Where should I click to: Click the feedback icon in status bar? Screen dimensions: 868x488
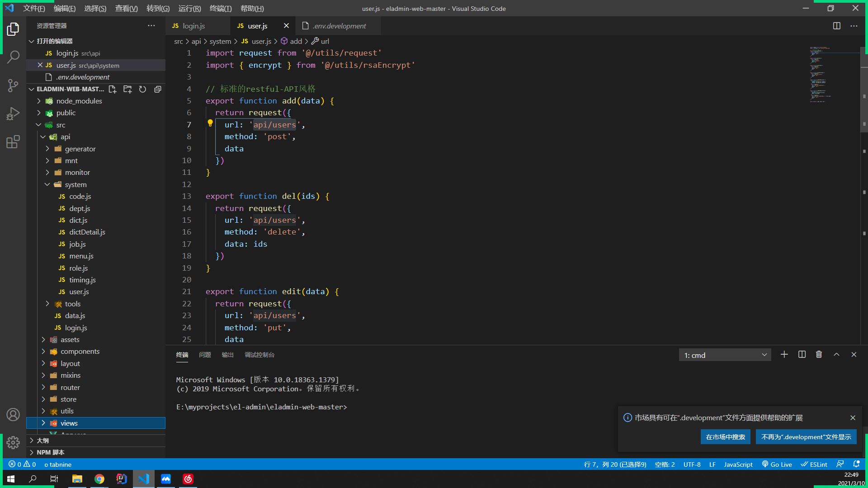tap(840, 464)
